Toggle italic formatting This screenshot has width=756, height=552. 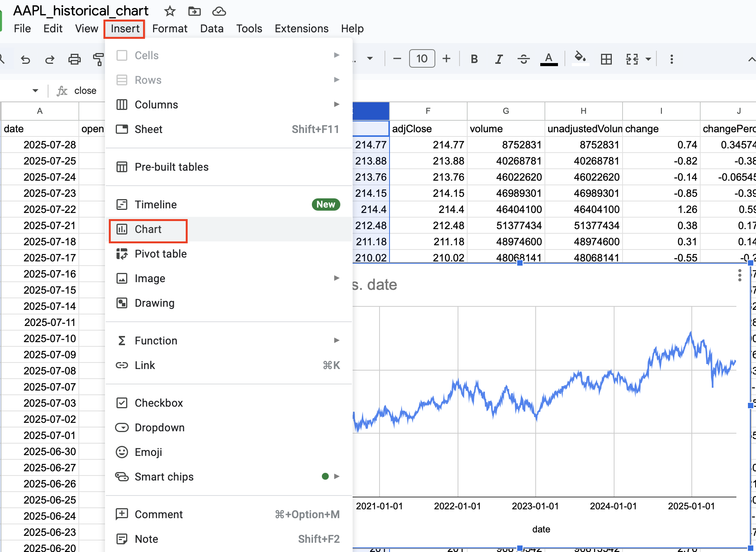point(499,59)
